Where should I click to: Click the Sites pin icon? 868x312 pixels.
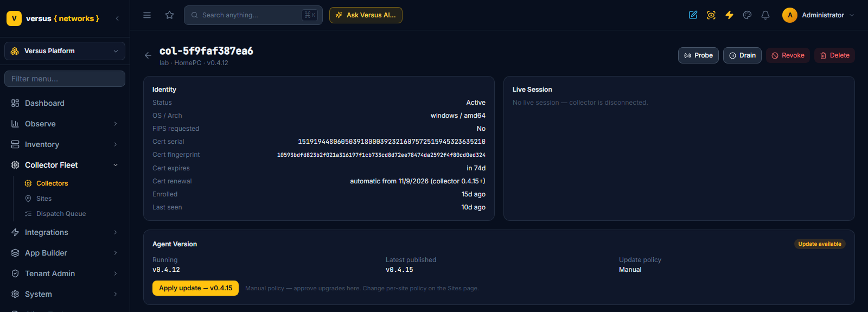[x=28, y=199]
